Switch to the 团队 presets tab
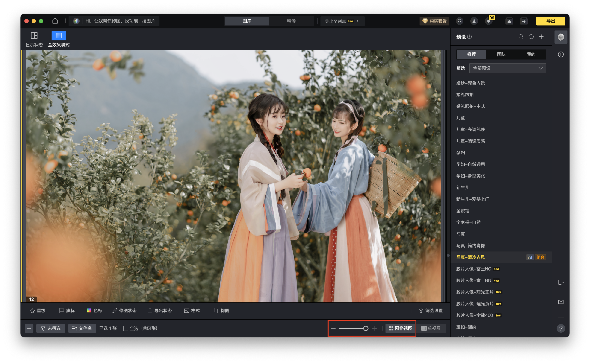The width and height of the screenshot is (590, 364). [x=501, y=54]
